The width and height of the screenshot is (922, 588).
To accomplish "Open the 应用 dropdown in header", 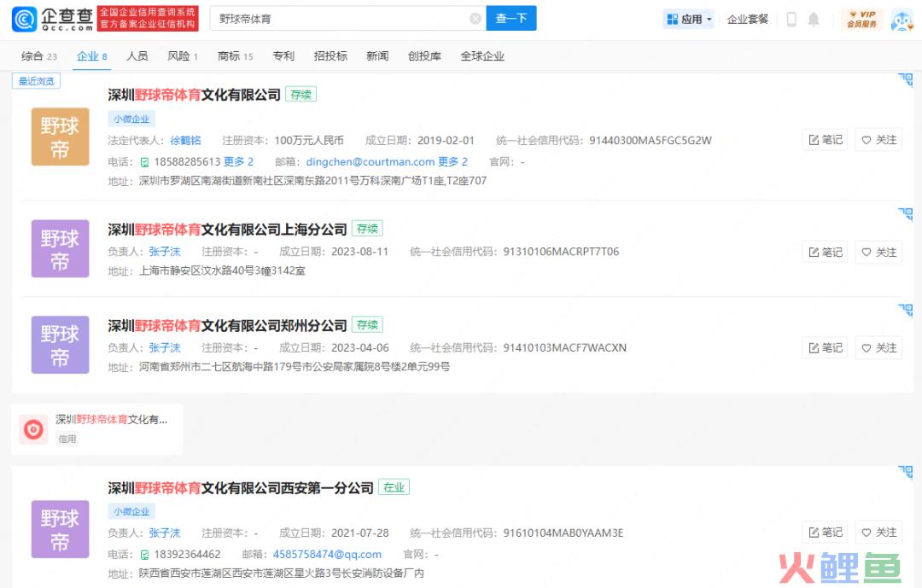I will click(x=689, y=20).
